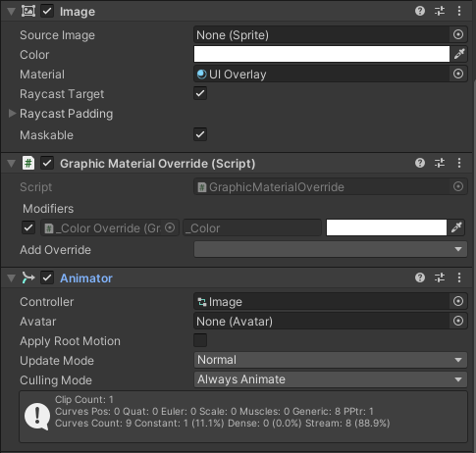Pick a color with the Image Color eyedropper
Image resolution: width=476 pixels, height=453 pixels.
click(459, 54)
